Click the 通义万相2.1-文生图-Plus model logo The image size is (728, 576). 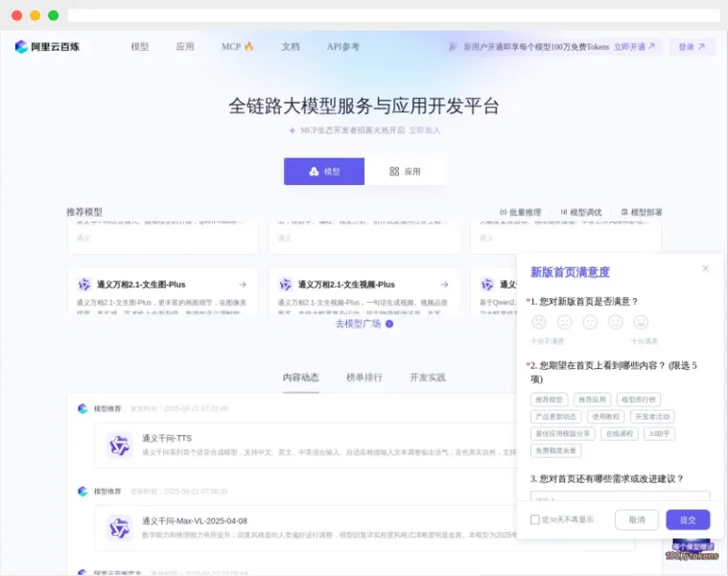coord(84,285)
